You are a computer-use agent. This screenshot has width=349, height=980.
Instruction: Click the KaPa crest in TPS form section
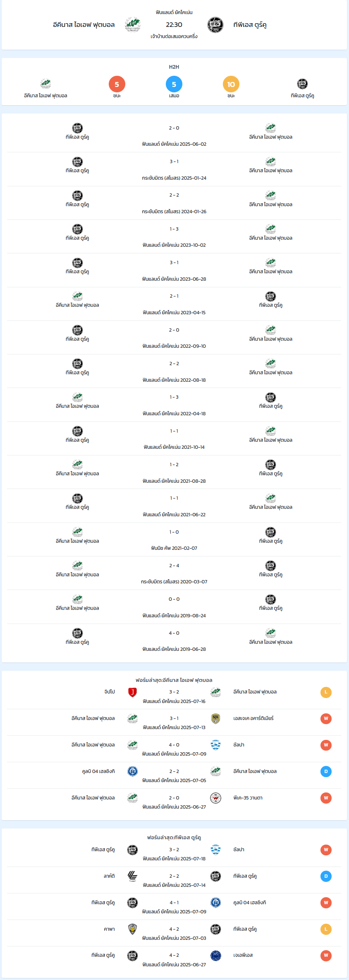132,929
